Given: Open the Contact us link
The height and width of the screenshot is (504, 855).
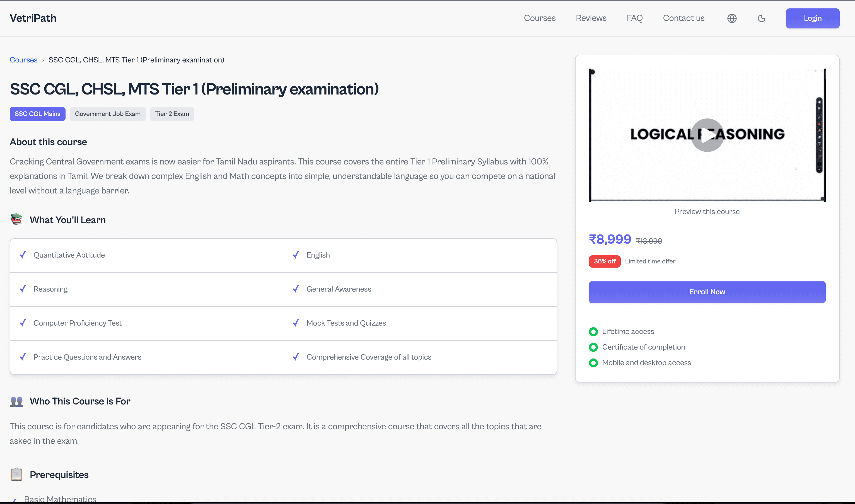Looking at the screenshot, I should [x=683, y=18].
